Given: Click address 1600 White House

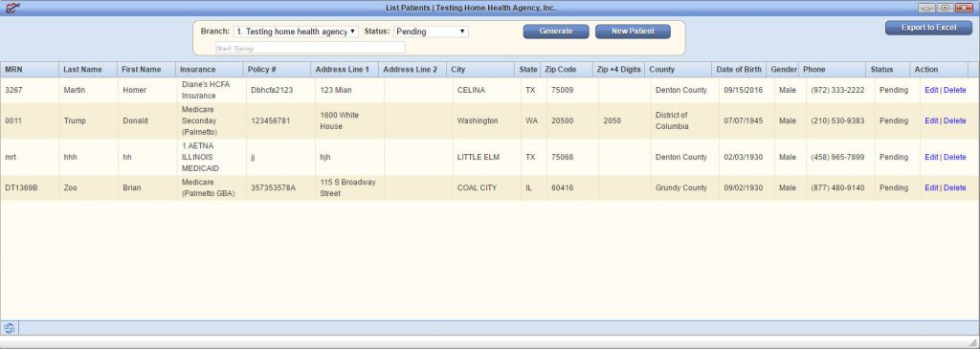Looking at the screenshot, I should (340, 120).
